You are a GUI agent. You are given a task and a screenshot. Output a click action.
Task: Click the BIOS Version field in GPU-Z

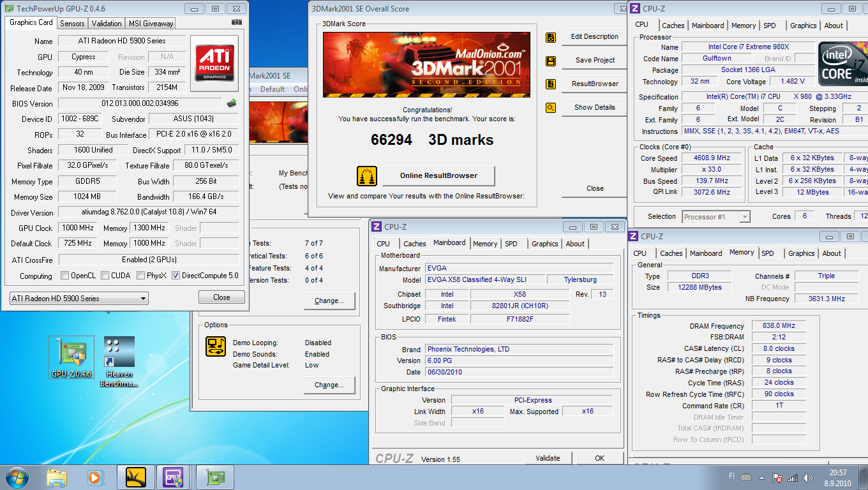tap(140, 103)
